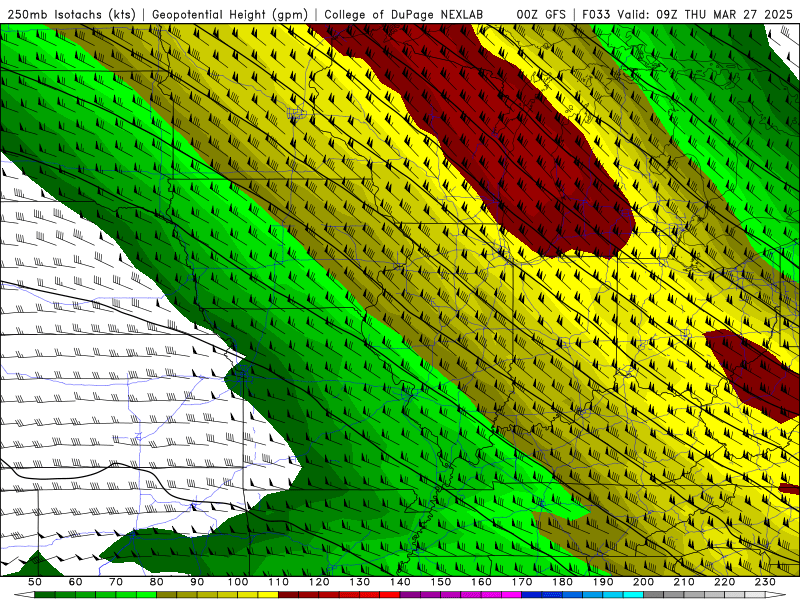This screenshot has height=600, width=800.
Task: Click the 60 label on the legend scale
Action: pos(75,582)
